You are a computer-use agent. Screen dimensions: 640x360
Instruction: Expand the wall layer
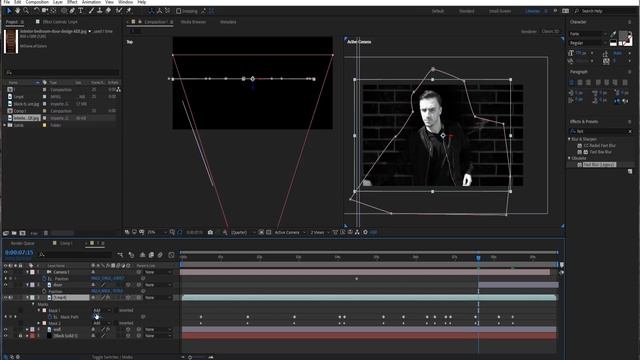tap(27, 329)
